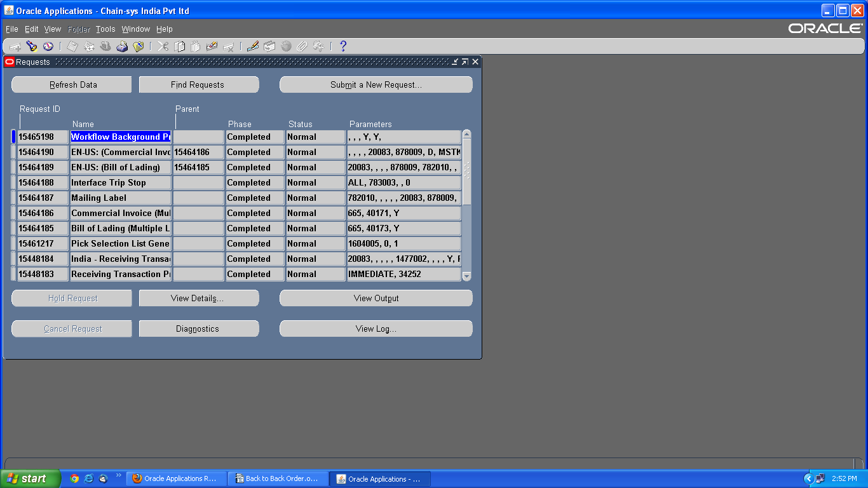868x488 pixels.
Task: Click the Save diskette toolbar icon
Action: [72, 46]
